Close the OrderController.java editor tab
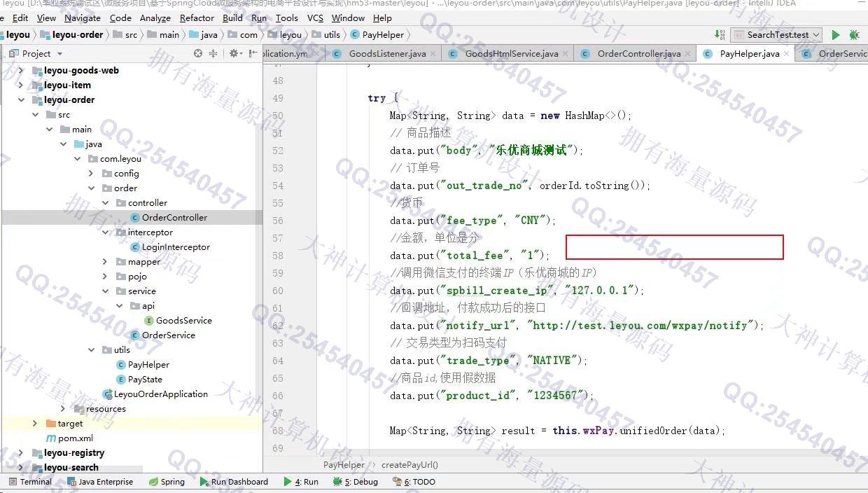Viewport: 868px width, 493px height. pos(688,54)
